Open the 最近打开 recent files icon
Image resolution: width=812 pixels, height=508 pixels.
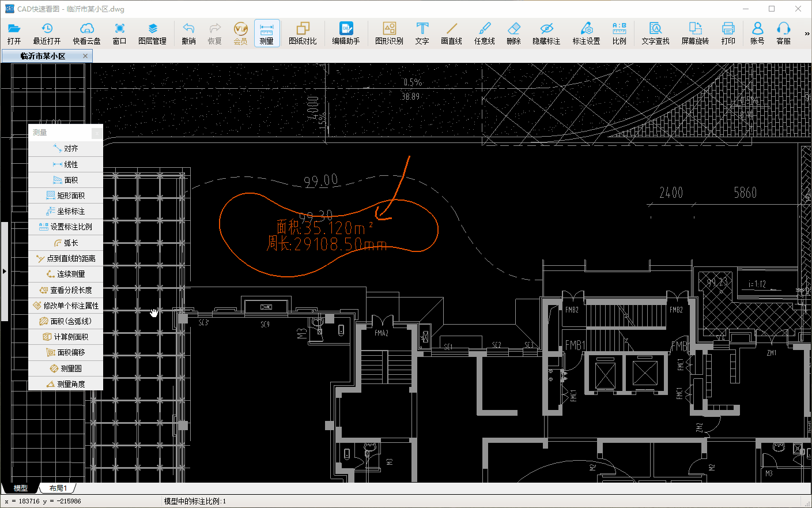[x=47, y=29]
